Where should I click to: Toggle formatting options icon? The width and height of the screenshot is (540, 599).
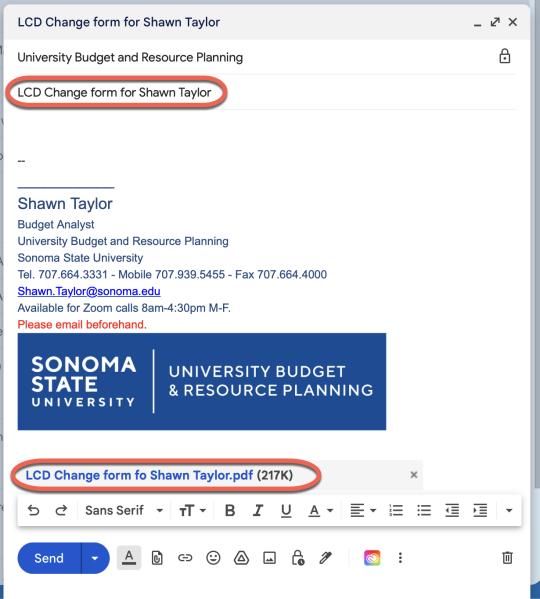point(129,558)
